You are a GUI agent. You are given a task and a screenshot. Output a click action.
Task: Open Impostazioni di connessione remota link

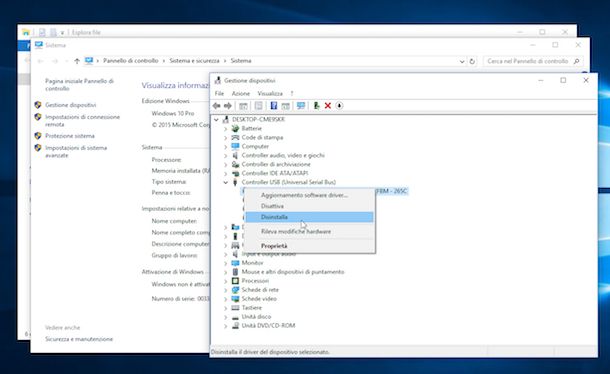tap(82, 121)
